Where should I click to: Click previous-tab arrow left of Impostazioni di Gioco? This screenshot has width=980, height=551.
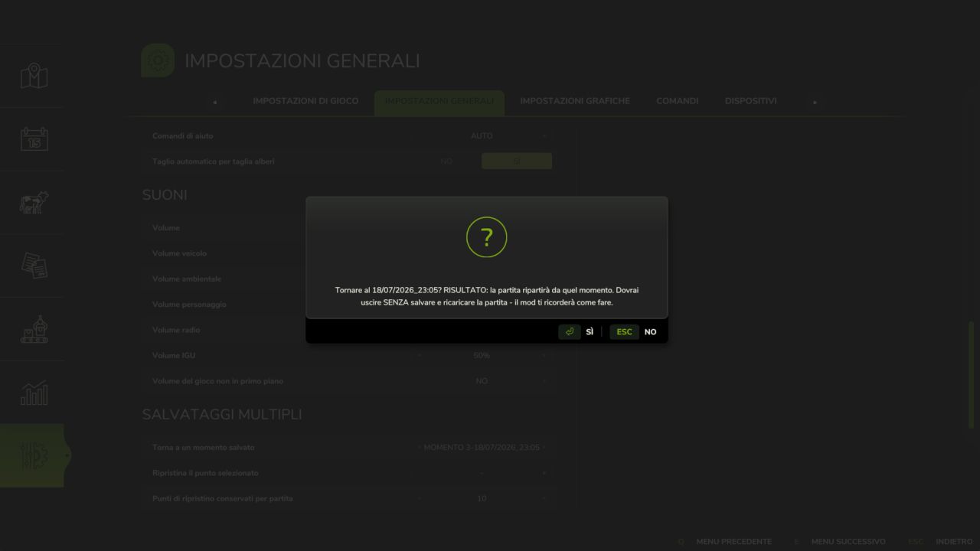[x=215, y=102]
